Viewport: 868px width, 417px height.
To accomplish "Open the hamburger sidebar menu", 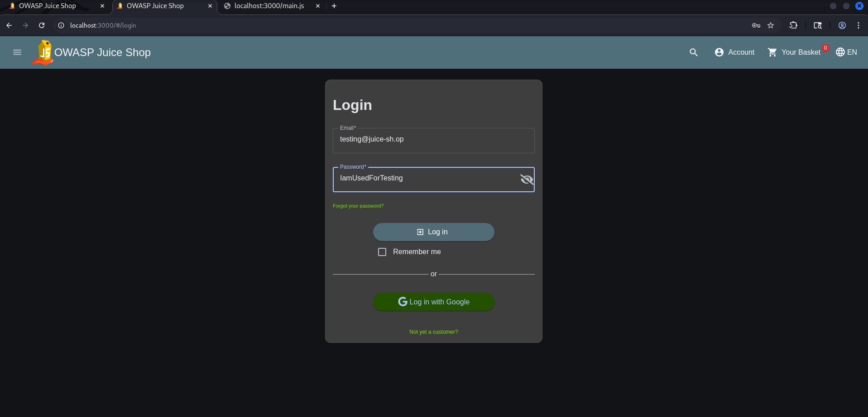I will click(x=17, y=52).
